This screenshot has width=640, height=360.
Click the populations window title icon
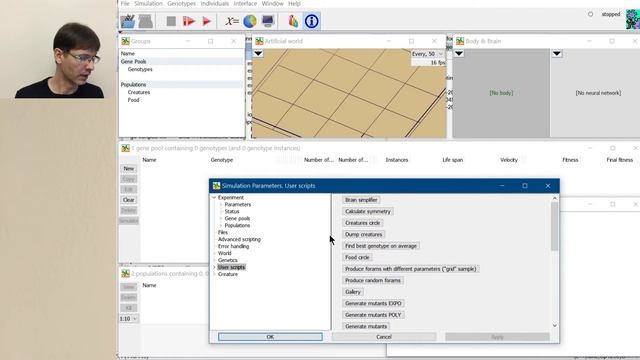pos(125,273)
